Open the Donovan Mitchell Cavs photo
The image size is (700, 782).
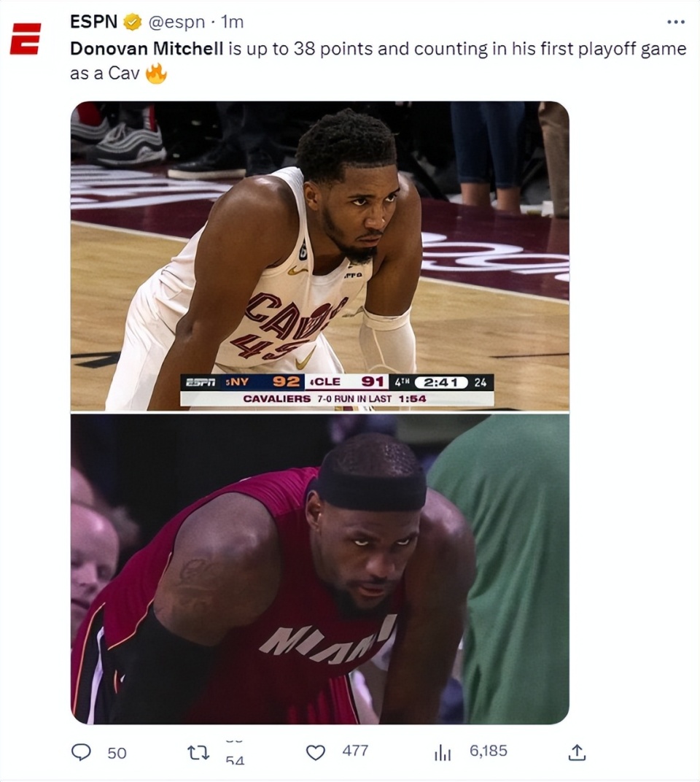[319, 256]
